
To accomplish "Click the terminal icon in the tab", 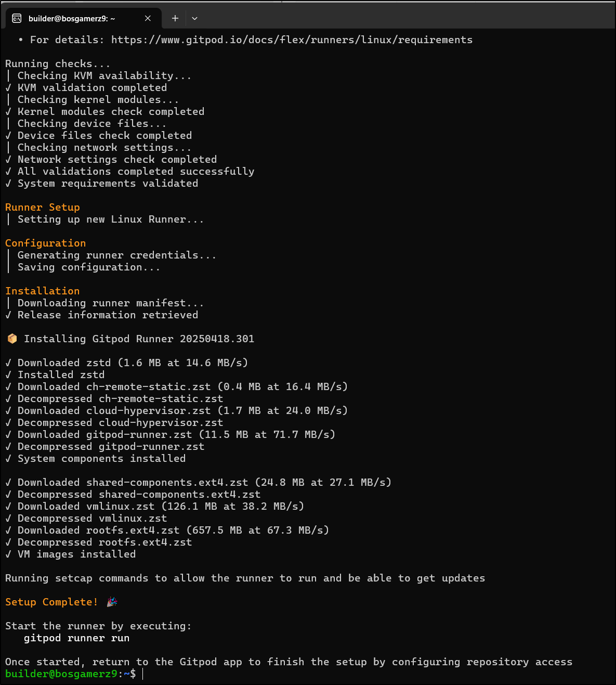I will pos(17,18).
